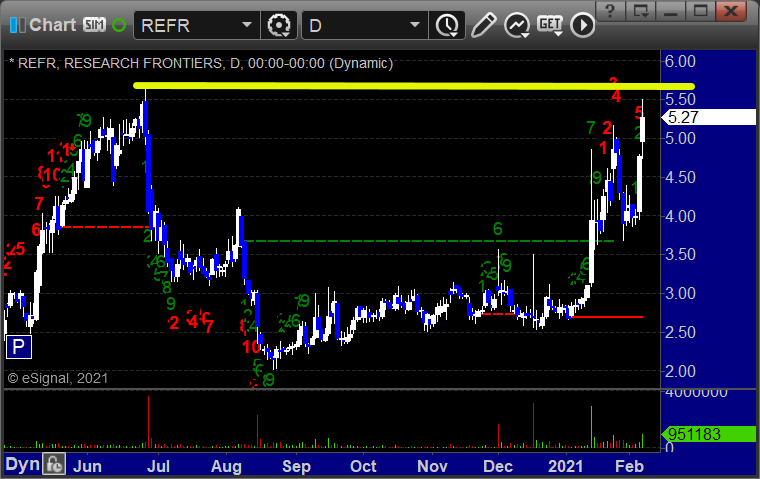Click the 6.00 price axis label
The height and width of the screenshot is (479, 760).
pos(680,62)
